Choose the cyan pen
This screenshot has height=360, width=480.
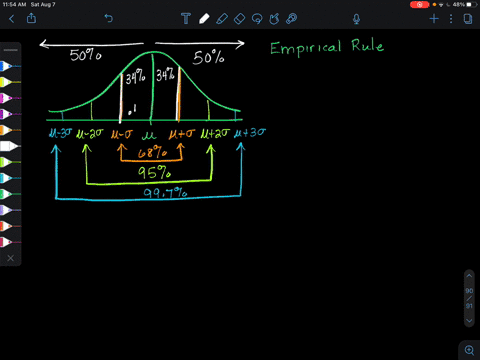coord(10,178)
